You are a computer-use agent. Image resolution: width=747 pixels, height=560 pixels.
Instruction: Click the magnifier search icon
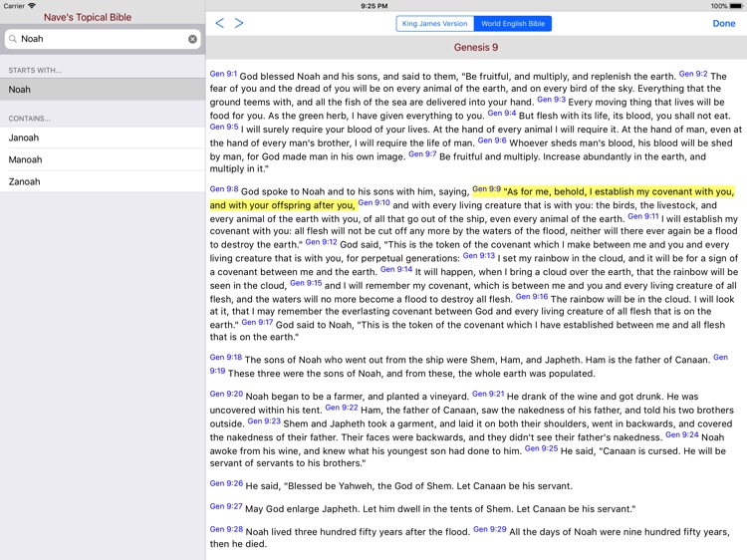(x=13, y=39)
